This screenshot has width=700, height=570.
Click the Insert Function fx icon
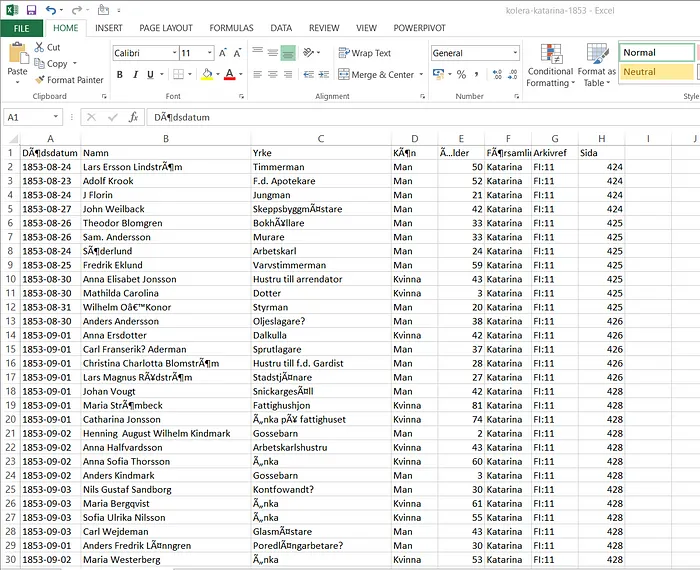pyautogui.click(x=132, y=117)
